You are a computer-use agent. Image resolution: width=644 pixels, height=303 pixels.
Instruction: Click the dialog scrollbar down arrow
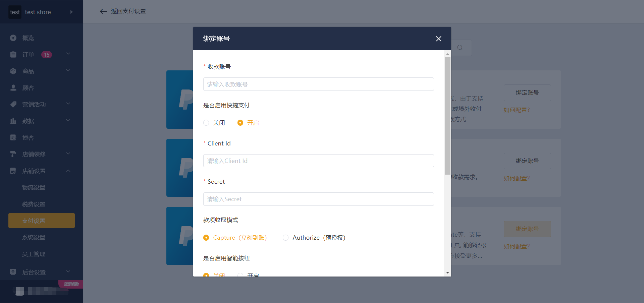click(447, 273)
